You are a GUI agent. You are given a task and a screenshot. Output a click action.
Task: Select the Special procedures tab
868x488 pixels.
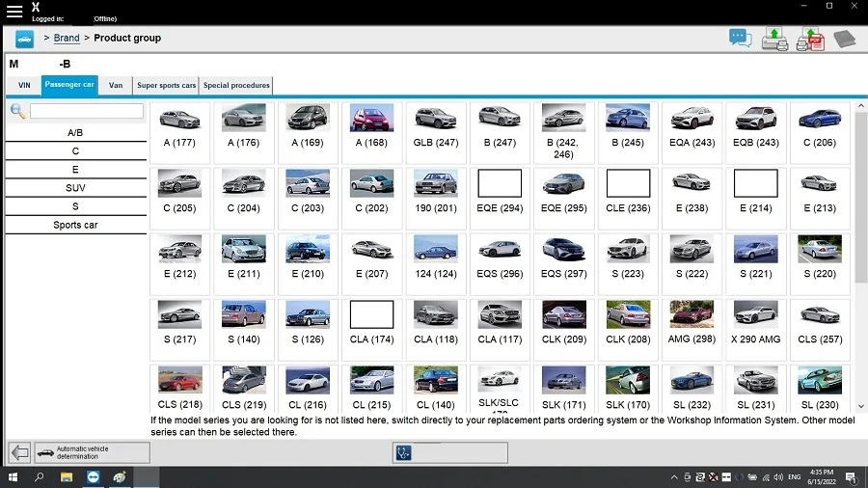click(x=236, y=86)
